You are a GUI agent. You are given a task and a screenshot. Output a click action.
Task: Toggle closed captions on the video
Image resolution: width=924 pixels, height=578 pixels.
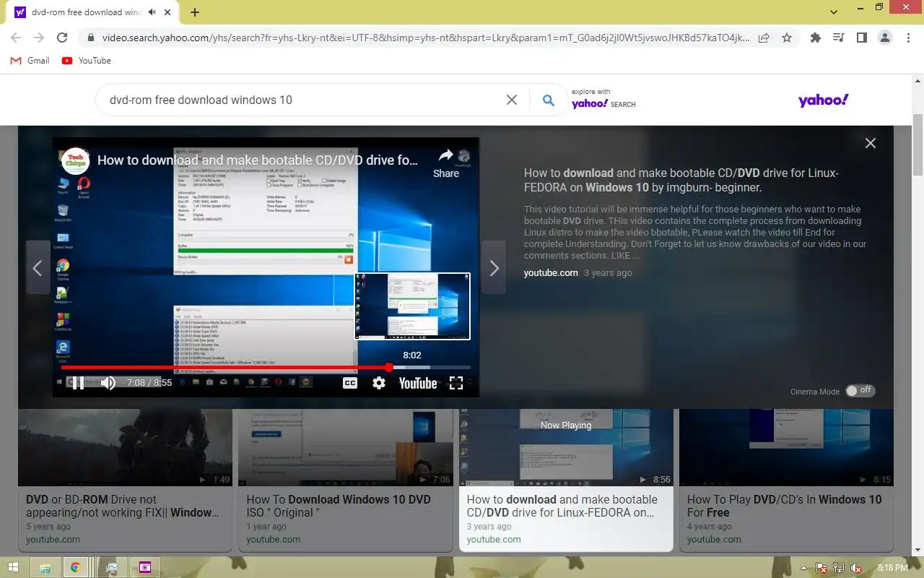pyautogui.click(x=350, y=383)
